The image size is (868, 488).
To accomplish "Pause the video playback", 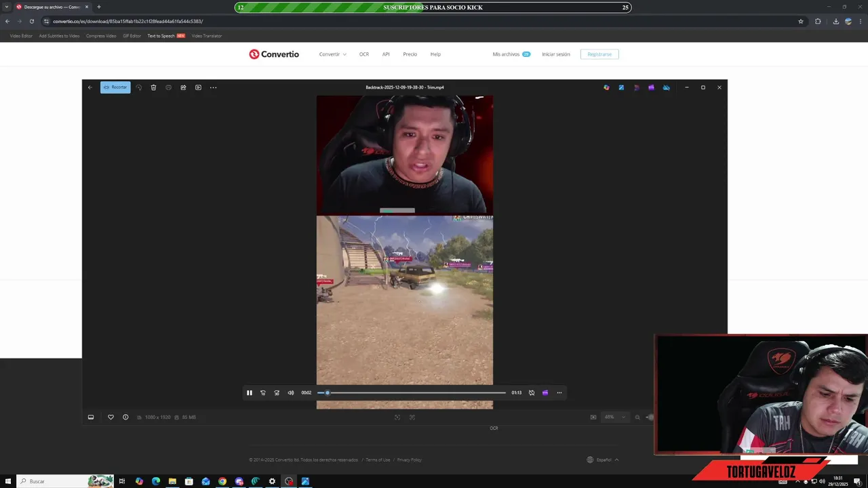I will coord(250,392).
